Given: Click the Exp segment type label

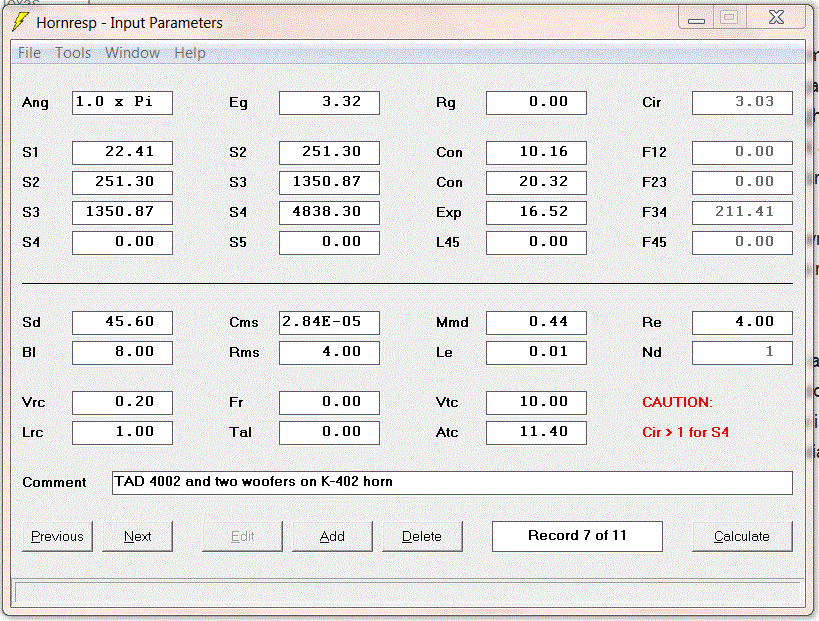Looking at the screenshot, I should [x=449, y=213].
